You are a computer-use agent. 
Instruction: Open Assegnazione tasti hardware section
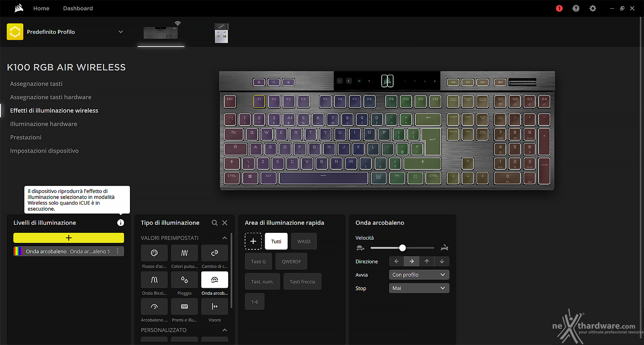point(51,97)
